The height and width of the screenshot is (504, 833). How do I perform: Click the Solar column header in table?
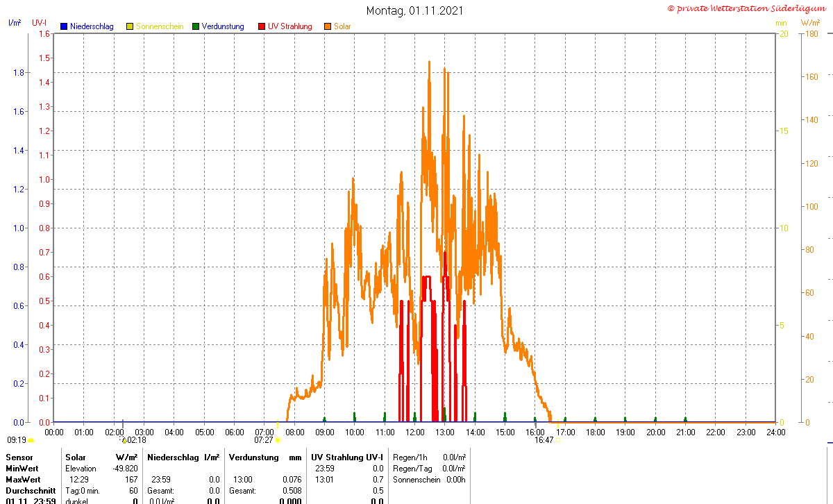pyautogui.click(x=76, y=457)
